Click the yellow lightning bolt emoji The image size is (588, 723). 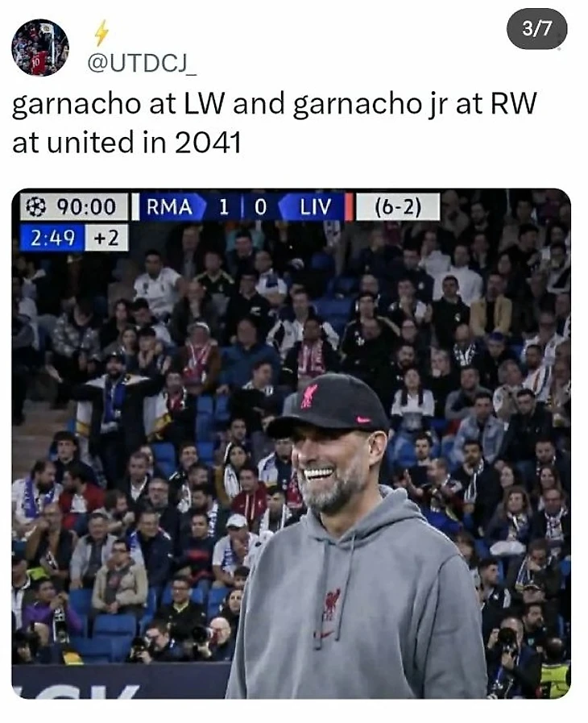pyautogui.click(x=101, y=33)
